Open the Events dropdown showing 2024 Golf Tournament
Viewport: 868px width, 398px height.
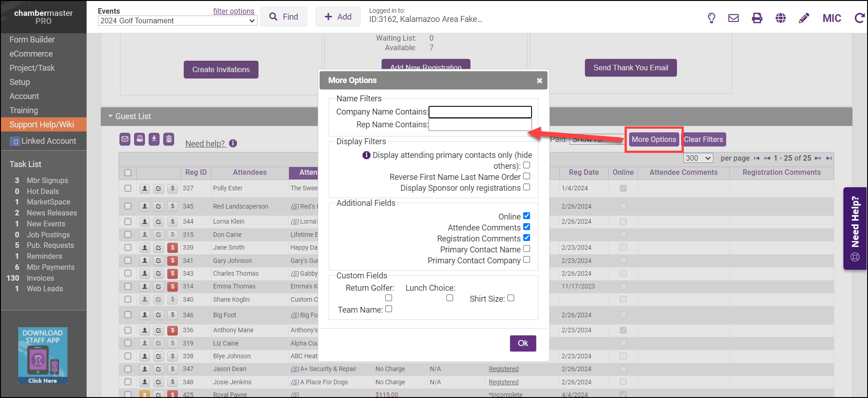(x=177, y=21)
